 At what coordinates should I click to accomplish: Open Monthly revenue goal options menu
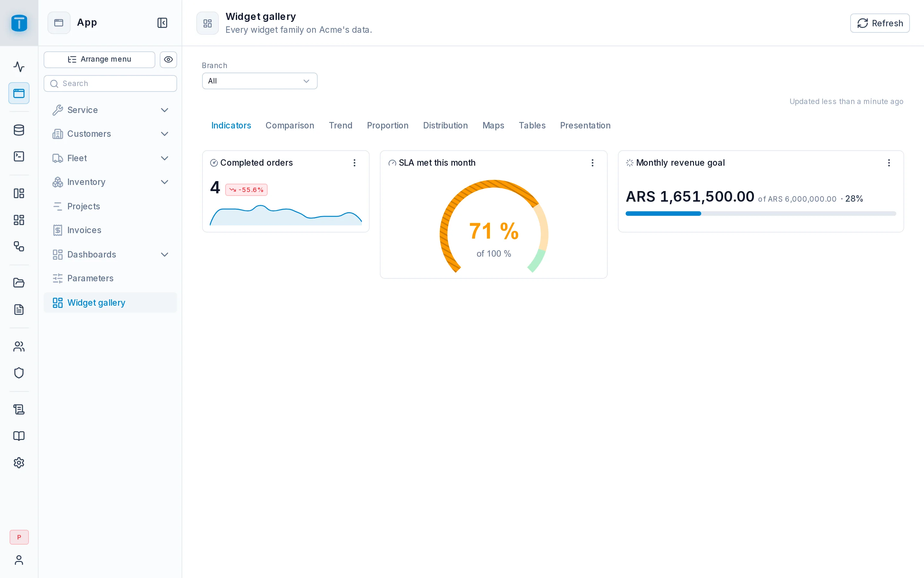(889, 163)
